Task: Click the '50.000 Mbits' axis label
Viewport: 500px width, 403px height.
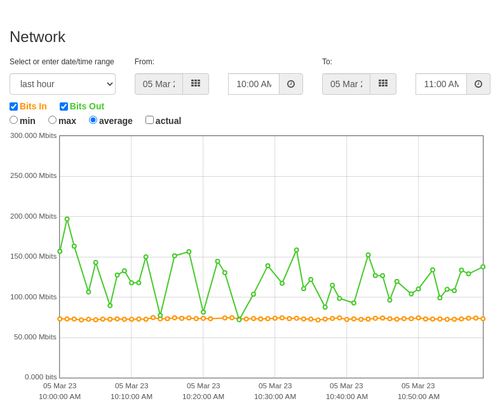Action: click(x=35, y=337)
